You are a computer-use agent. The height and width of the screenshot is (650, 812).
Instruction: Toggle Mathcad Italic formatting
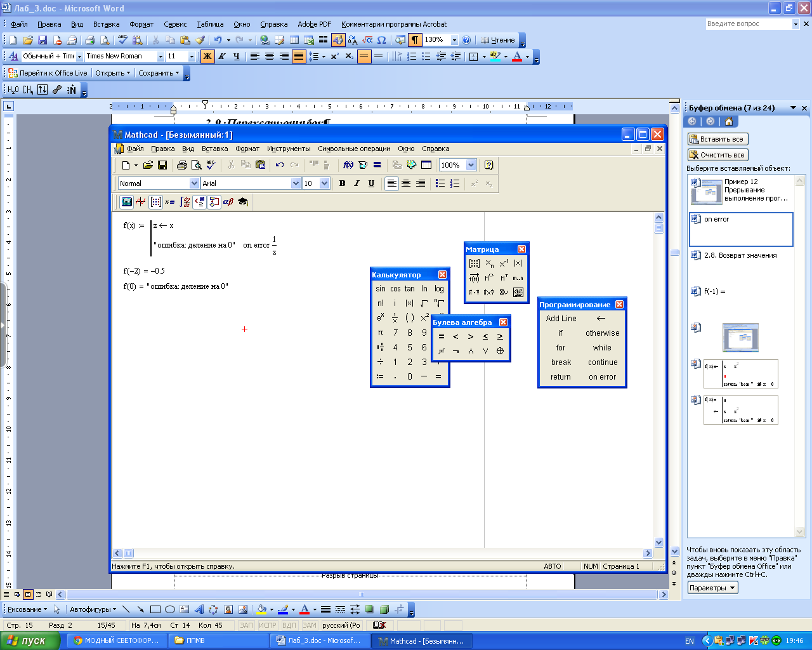point(357,183)
